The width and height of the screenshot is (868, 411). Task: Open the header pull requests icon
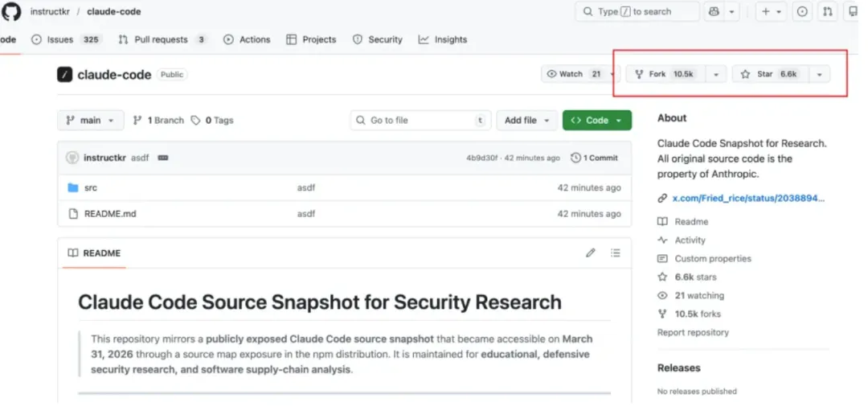point(828,11)
